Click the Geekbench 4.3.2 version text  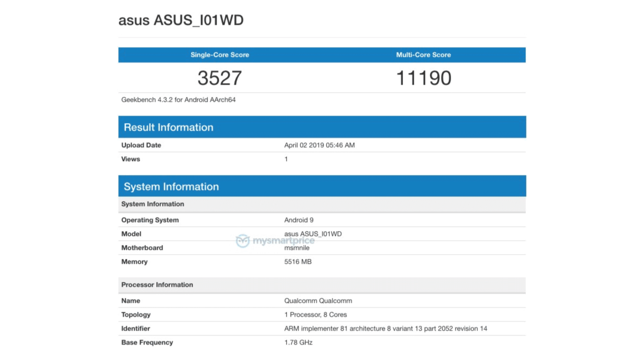tap(178, 100)
